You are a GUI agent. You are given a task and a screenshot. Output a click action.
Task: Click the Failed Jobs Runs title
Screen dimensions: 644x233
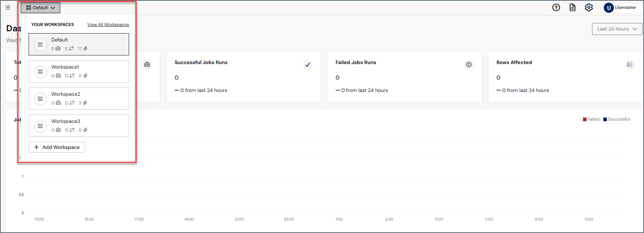click(356, 63)
